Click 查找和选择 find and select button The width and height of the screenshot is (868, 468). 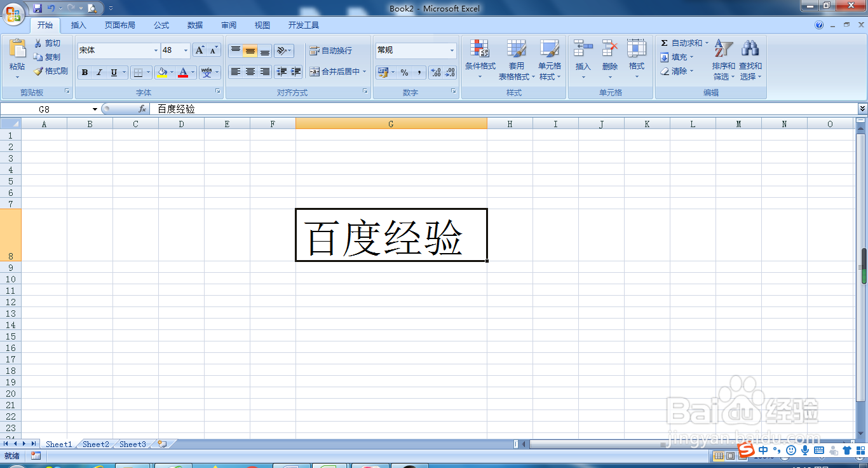pos(750,59)
